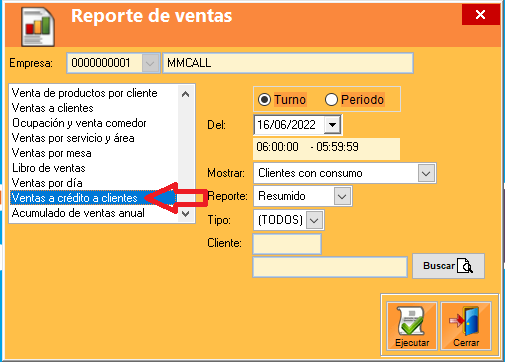The height and width of the screenshot is (362, 505).
Task: Click the Buscar client search button
Action: pos(448,266)
